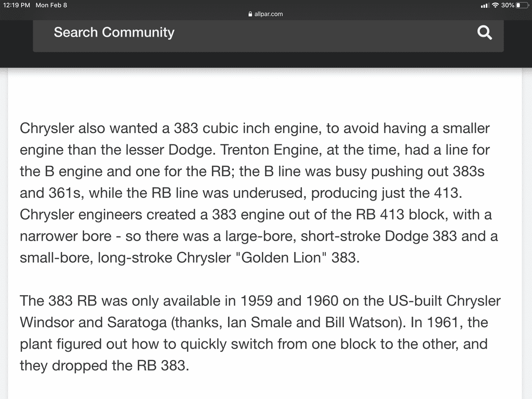
Task: Tap the padlock icon in address bar
Action: [251, 14]
